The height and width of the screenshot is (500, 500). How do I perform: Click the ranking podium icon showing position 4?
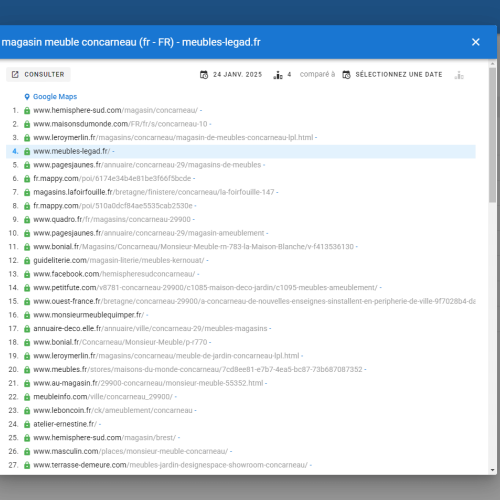pos(278,75)
